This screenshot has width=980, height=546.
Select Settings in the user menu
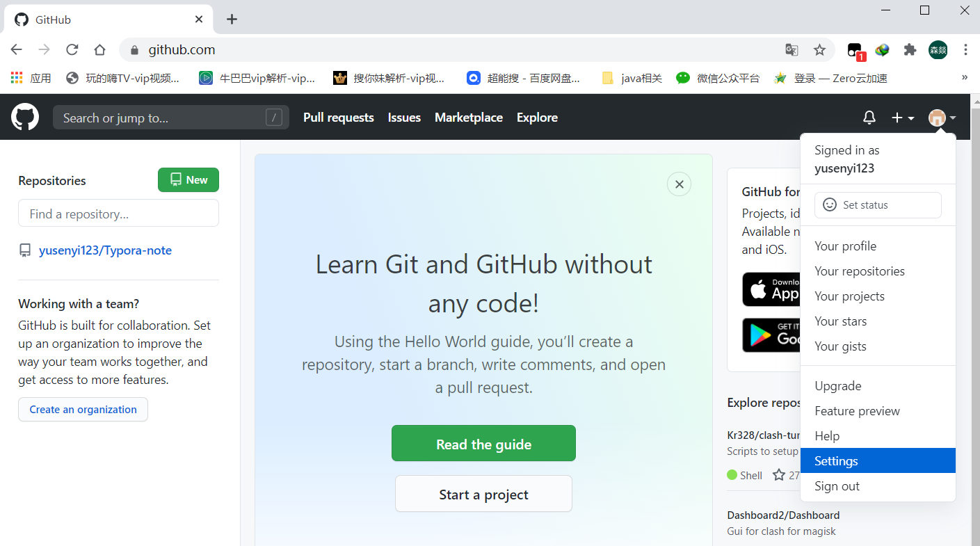coord(878,460)
